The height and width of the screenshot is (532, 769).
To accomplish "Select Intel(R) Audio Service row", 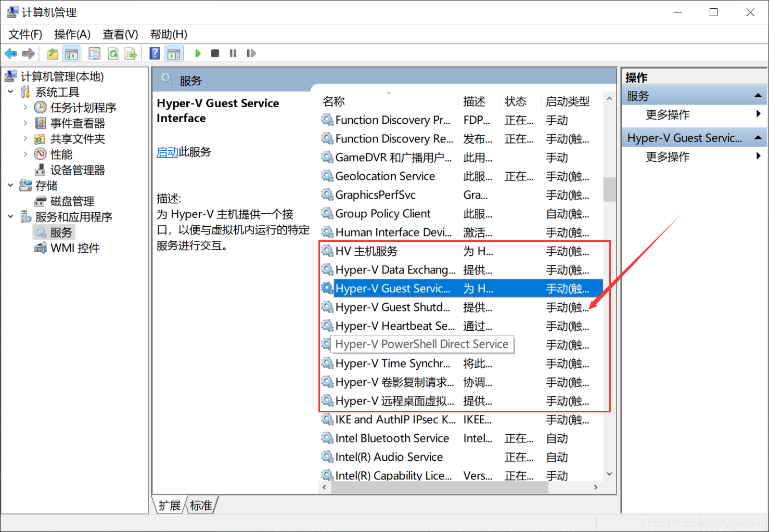I will [x=461, y=457].
